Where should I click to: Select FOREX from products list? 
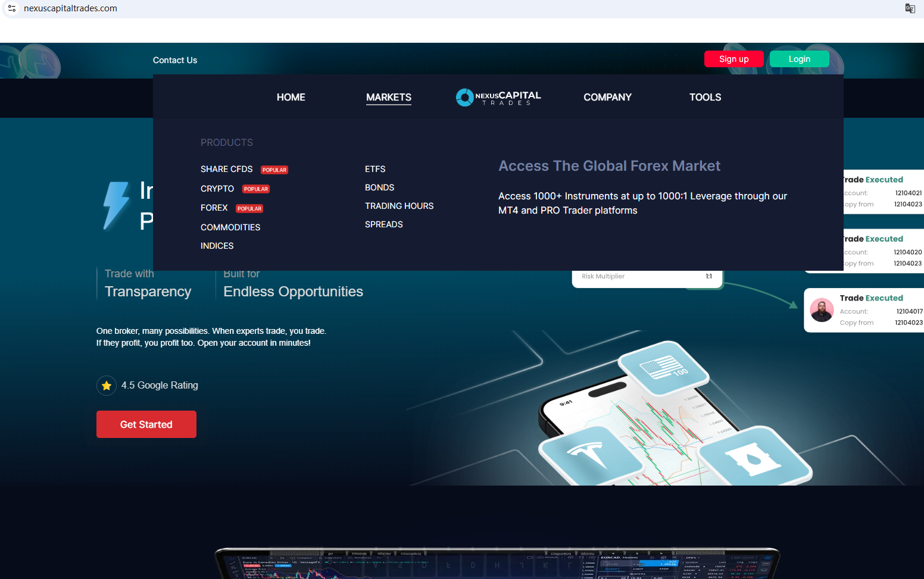[x=214, y=208]
